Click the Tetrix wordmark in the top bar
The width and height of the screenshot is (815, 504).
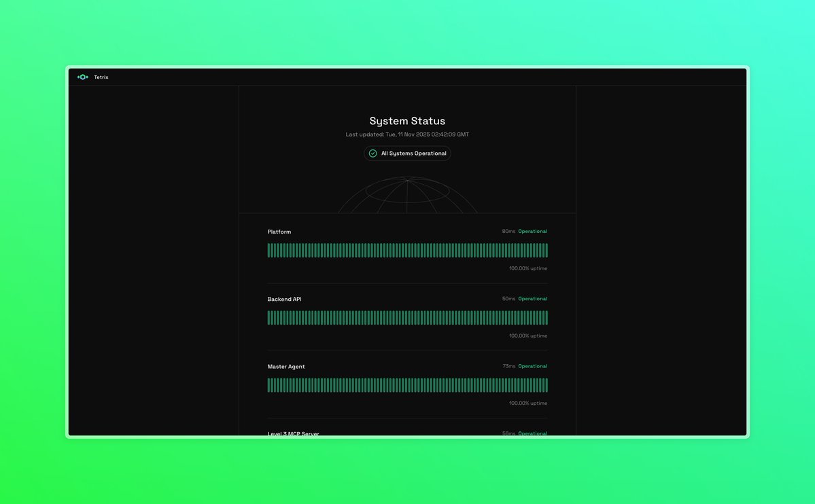pyautogui.click(x=101, y=77)
